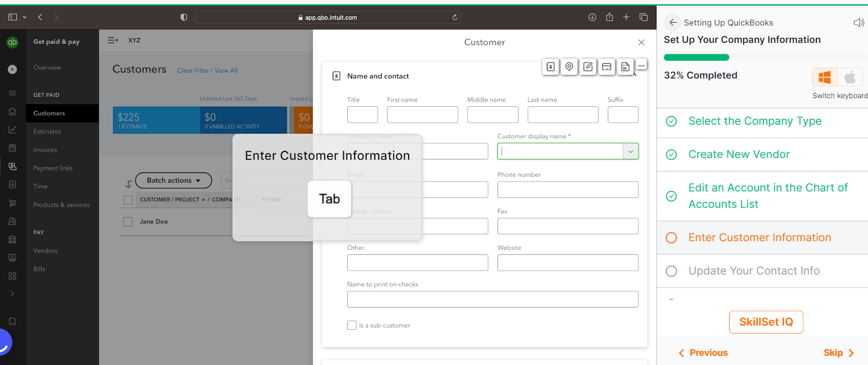This screenshot has width=868, height=365.
Task: Switch keyboard to Windows layout
Action: pyautogui.click(x=825, y=78)
